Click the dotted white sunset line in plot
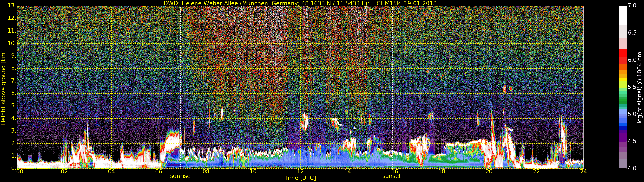The image size is (644, 182). 392,87
